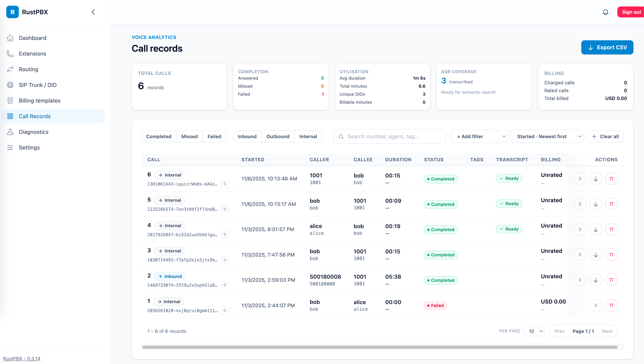The width and height of the screenshot is (644, 364).
Task: Toggle the Completed status filter chip
Action: pos(159,136)
